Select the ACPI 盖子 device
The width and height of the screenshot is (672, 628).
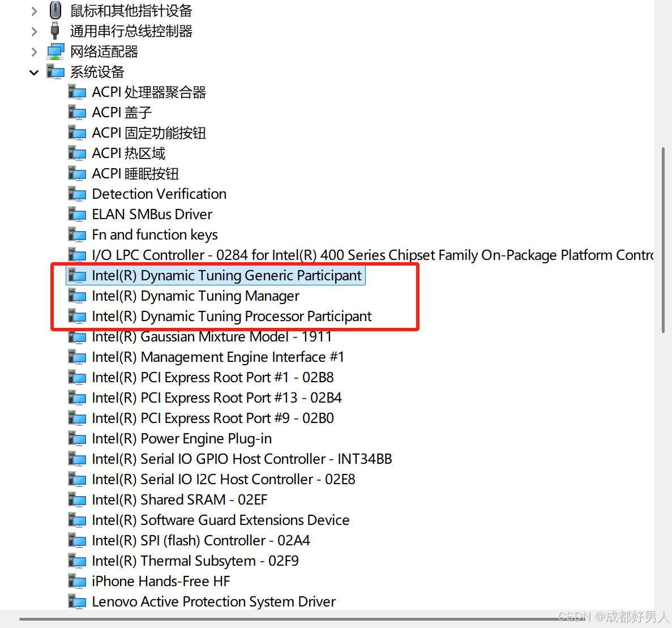[122, 113]
